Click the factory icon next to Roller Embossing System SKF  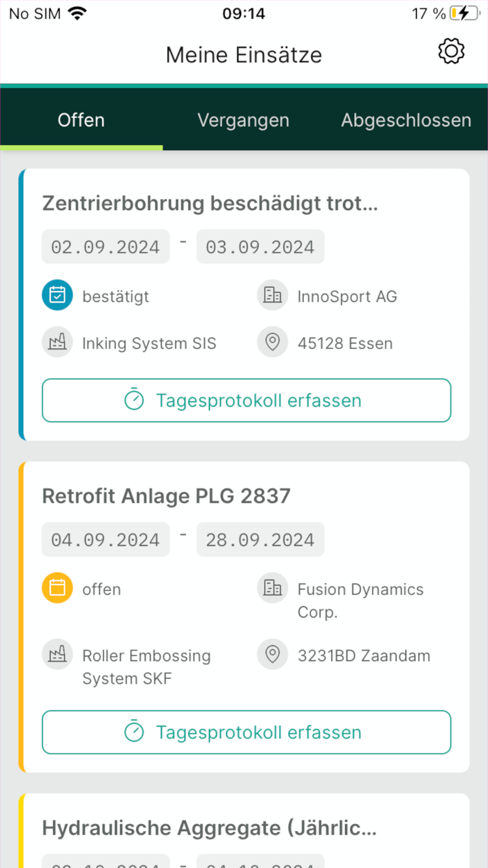tap(57, 654)
